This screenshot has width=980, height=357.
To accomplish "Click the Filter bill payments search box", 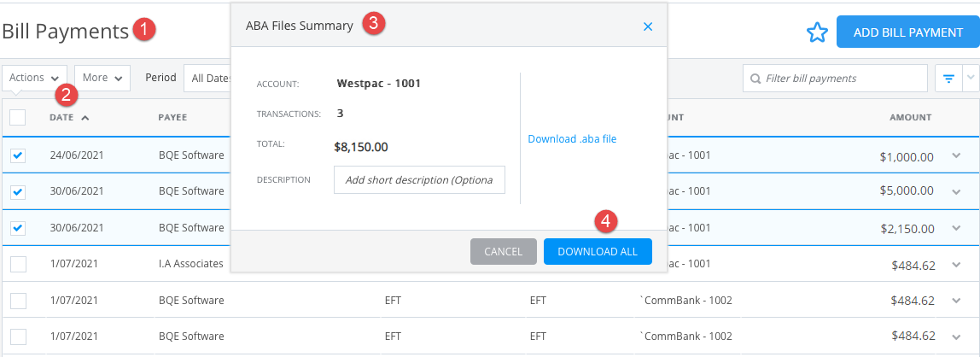I will pos(835,79).
